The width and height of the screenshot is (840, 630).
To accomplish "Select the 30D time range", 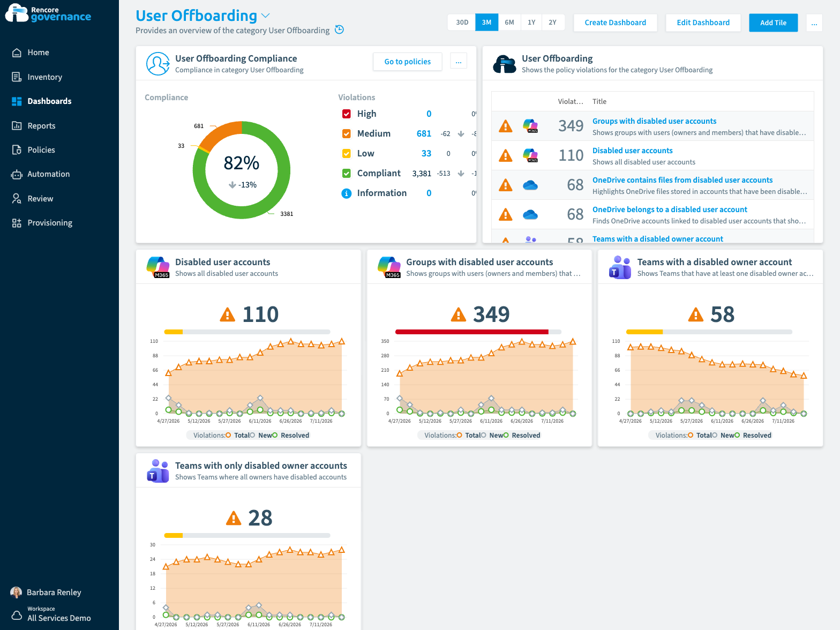I will coord(462,22).
